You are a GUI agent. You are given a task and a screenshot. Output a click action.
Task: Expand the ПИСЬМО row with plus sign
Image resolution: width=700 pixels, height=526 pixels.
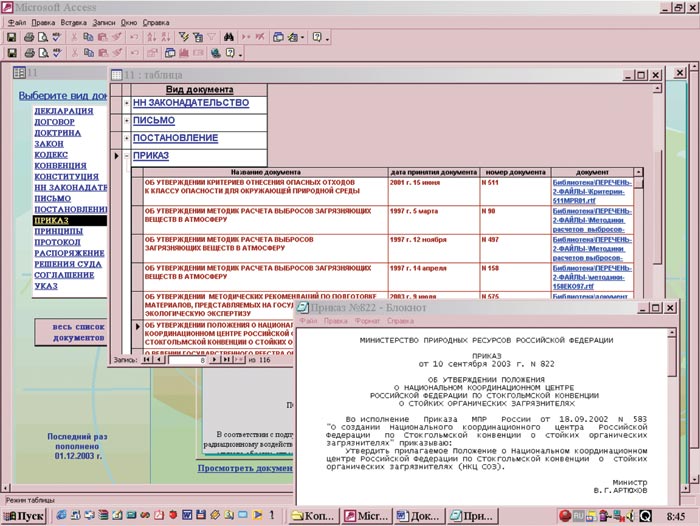126,121
